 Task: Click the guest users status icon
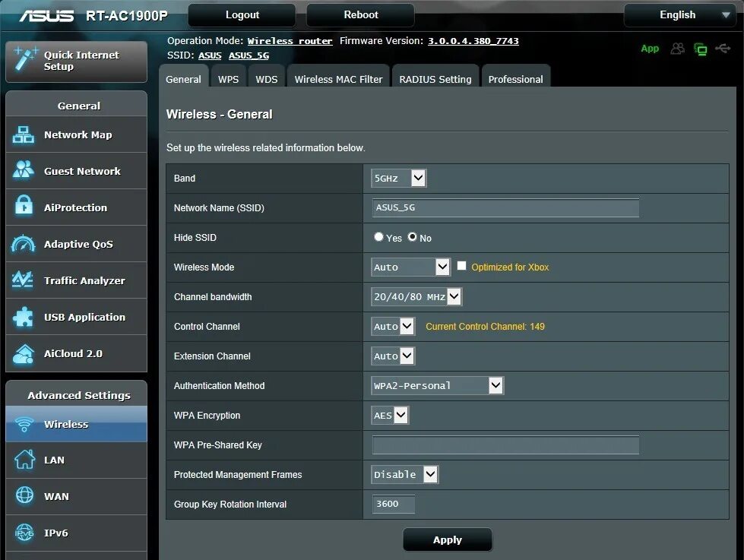point(678,49)
